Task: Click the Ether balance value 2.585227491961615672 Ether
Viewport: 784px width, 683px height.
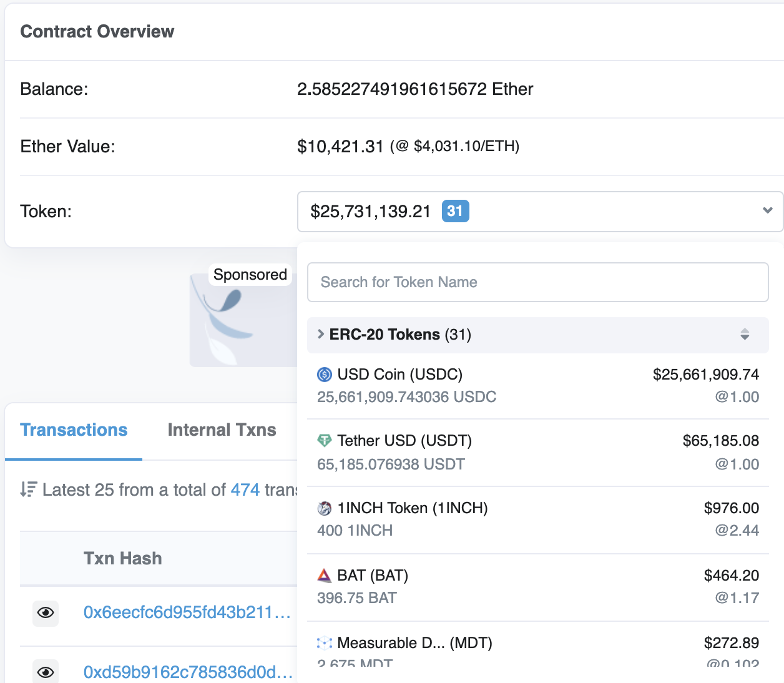Action: (x=415, y=89)
